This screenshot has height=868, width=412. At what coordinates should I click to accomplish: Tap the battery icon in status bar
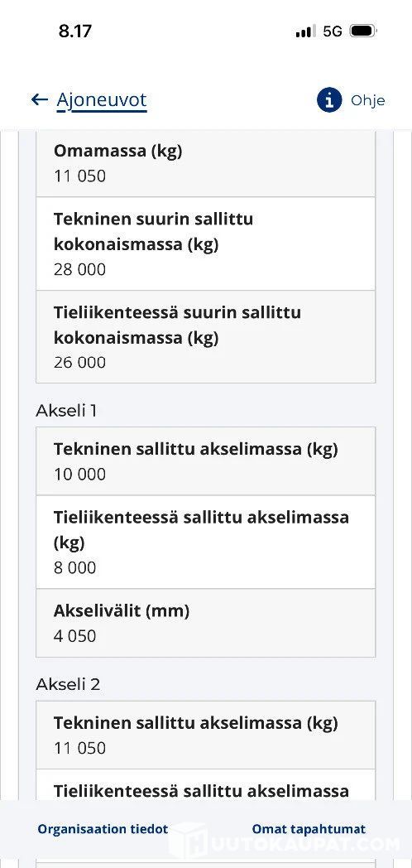[x=363, y=31]
